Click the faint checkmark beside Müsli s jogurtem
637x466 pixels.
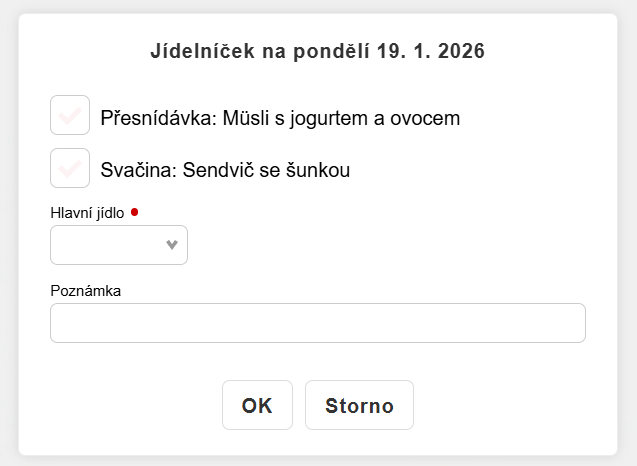[x=70, y=116]
